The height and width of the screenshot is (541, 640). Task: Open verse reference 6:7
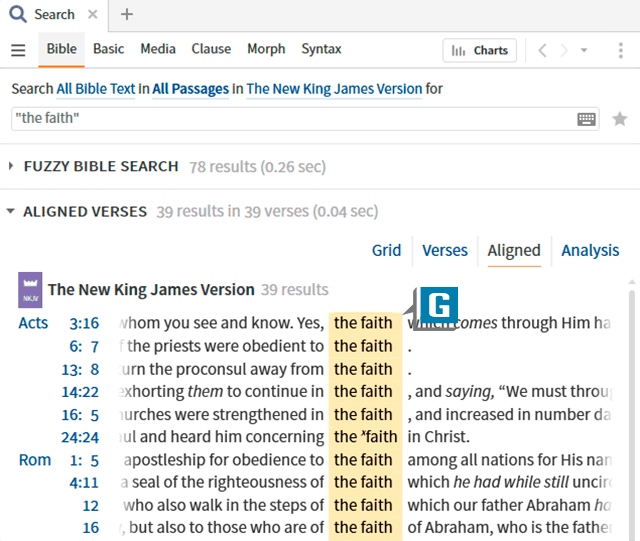(x=84, y=347)
